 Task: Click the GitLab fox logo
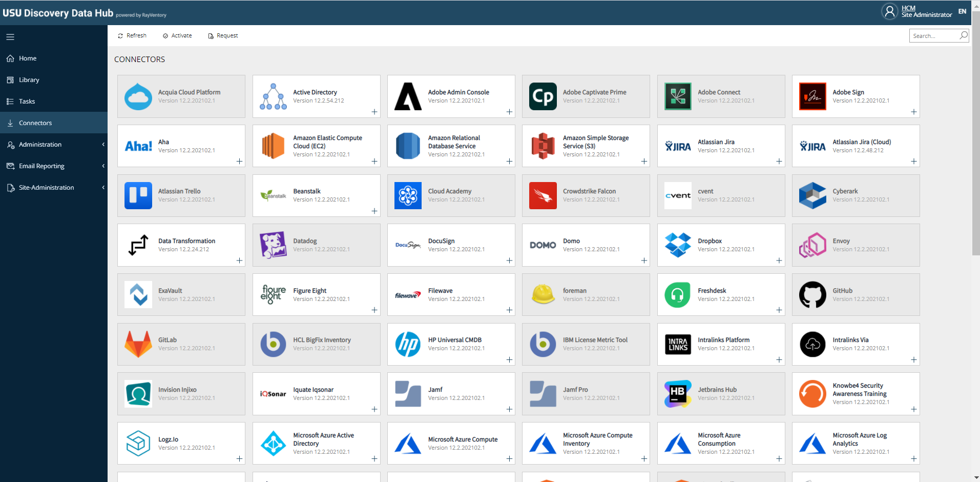click(x=138, y=344)
